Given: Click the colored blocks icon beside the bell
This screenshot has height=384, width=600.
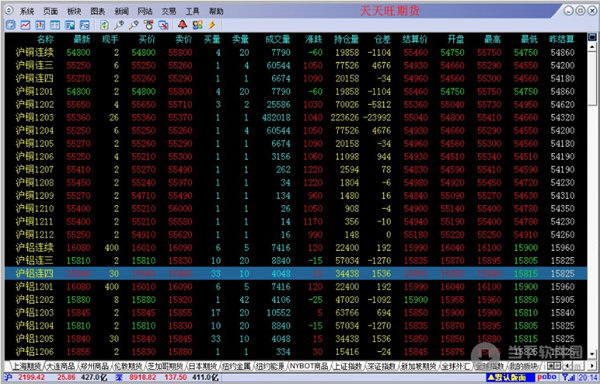Looking at the screenshot, I should click(197, 25).
